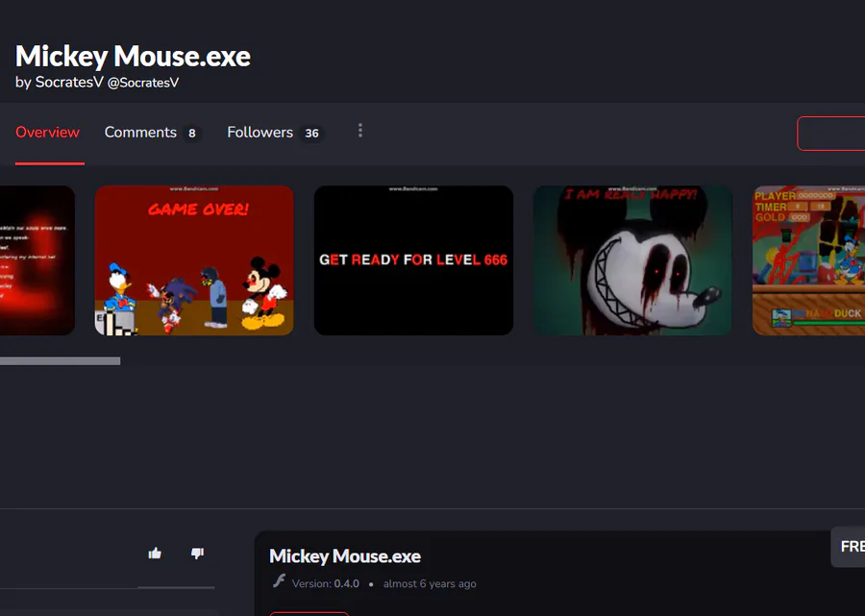Switch to the Comments tab
Screen dimensions: 865x616
point(140,133)
